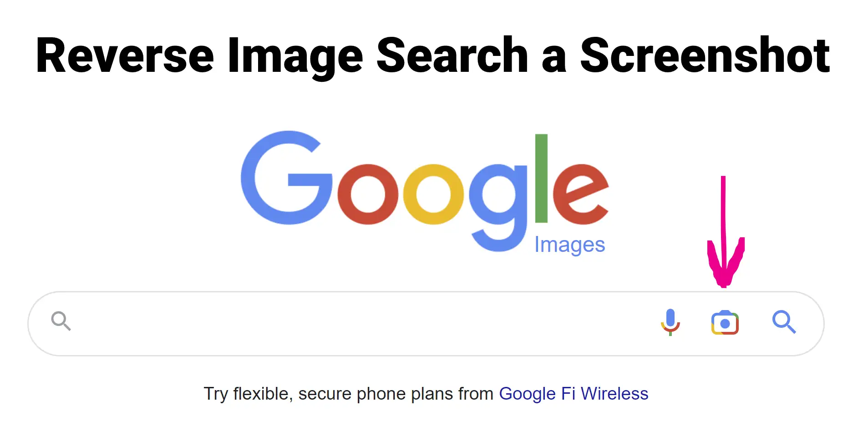
Task: Click the Google logo
Action: tap(424, 191)
